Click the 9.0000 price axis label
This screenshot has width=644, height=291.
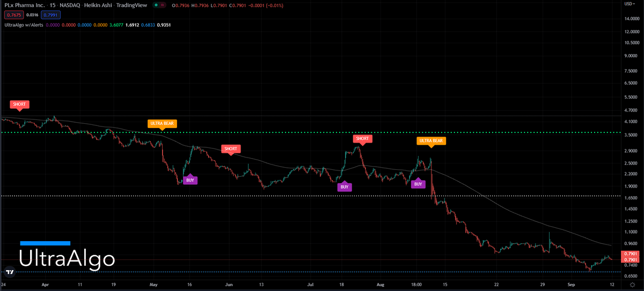click(631, 55)
